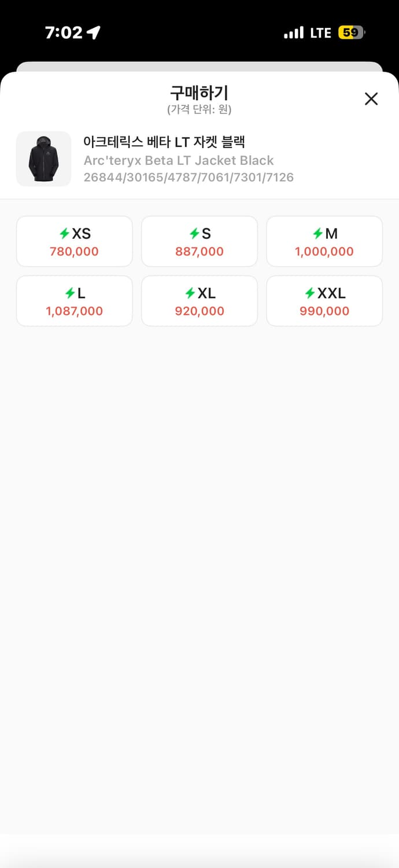This screenshot has height=868, width=399.
Task: Click the lightning icon beside XXL
Action: point(310,293)
